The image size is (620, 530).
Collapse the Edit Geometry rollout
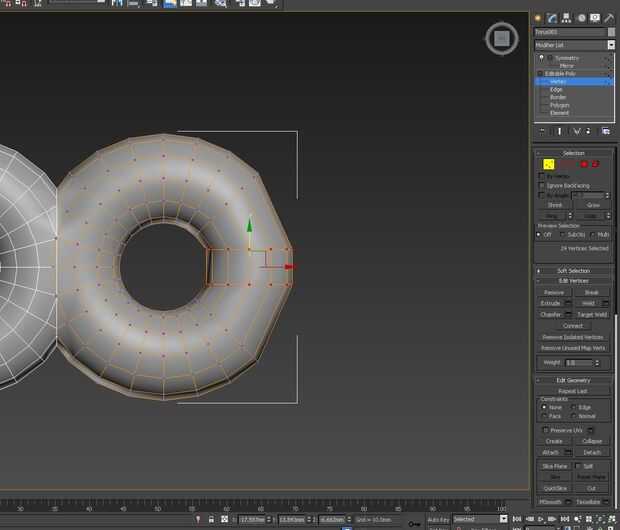[573, 380]
